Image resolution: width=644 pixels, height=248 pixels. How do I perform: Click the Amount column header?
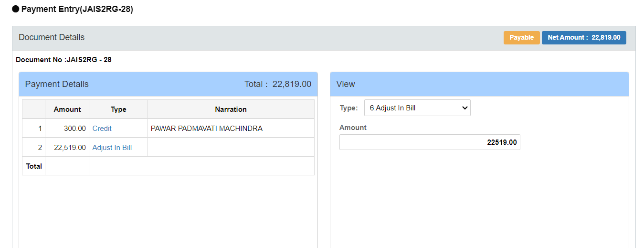67,109
